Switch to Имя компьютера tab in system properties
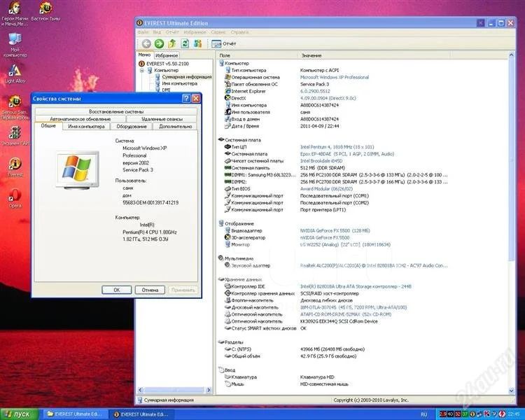The image size is (525, 420). click(86, 126)
